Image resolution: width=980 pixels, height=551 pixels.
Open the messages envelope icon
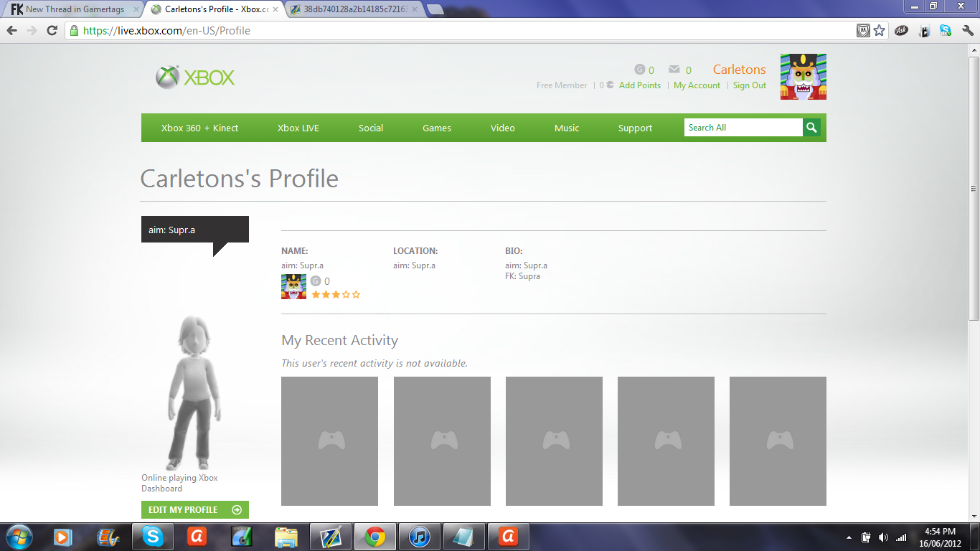(674, 70)
